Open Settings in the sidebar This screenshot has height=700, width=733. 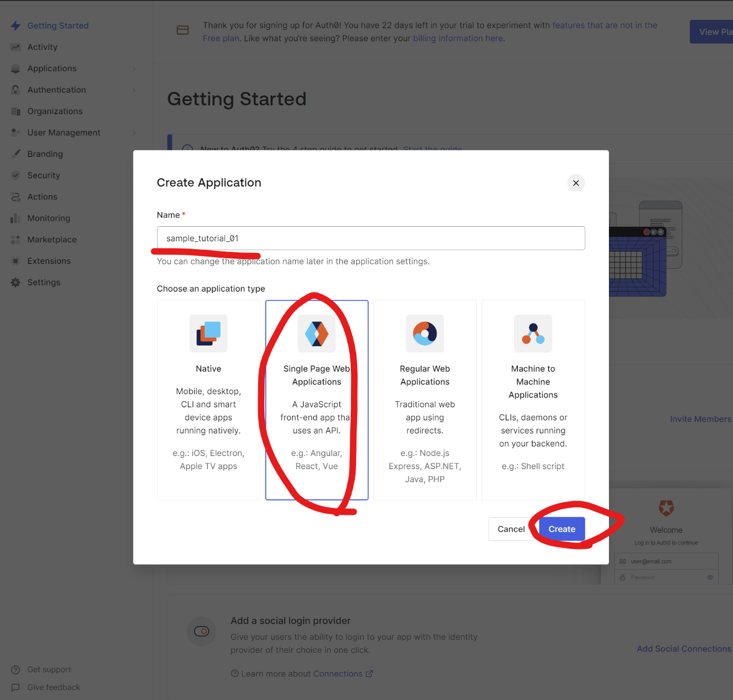(x=44, y=282)
